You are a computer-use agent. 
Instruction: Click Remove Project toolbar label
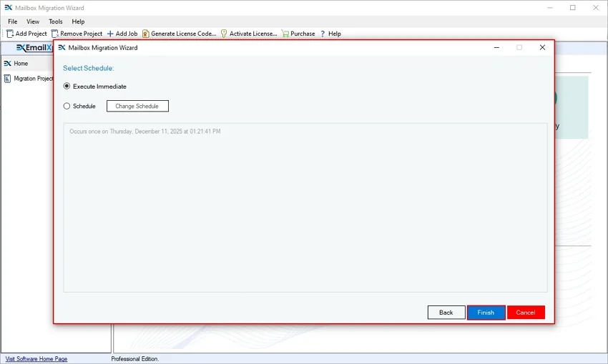point(81,34)
